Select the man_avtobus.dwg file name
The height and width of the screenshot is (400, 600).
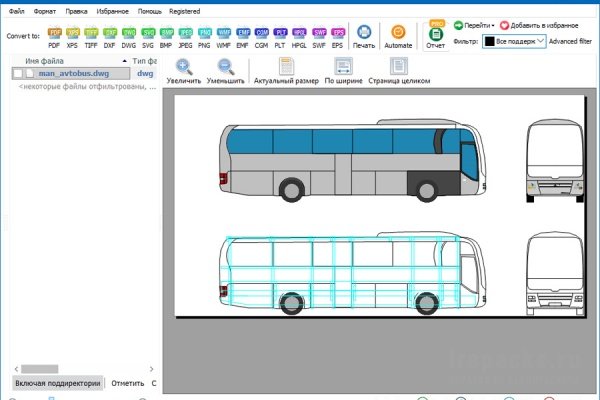[74, 73]
